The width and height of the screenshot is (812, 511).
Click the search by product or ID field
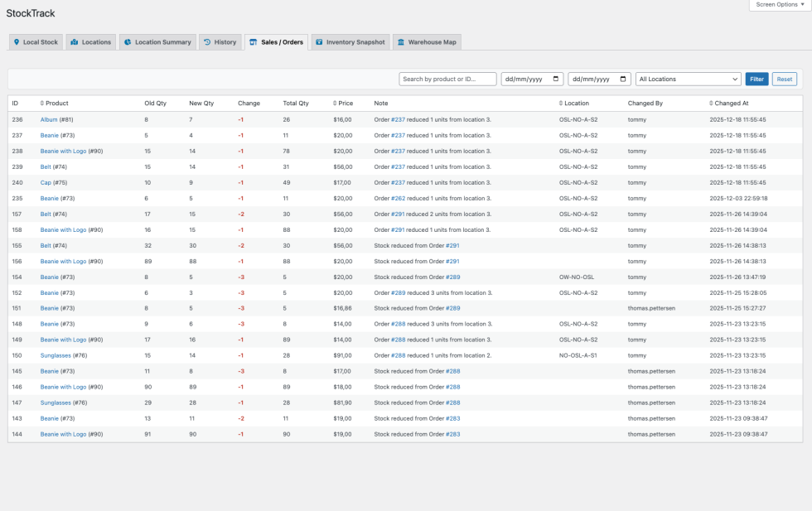pyautogui.click(x=447, y=79)
